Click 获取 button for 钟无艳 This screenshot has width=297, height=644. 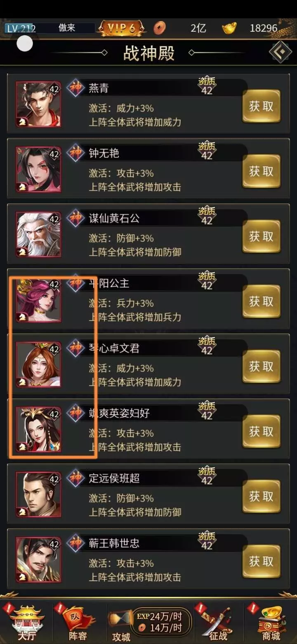(x=262, y=171)
